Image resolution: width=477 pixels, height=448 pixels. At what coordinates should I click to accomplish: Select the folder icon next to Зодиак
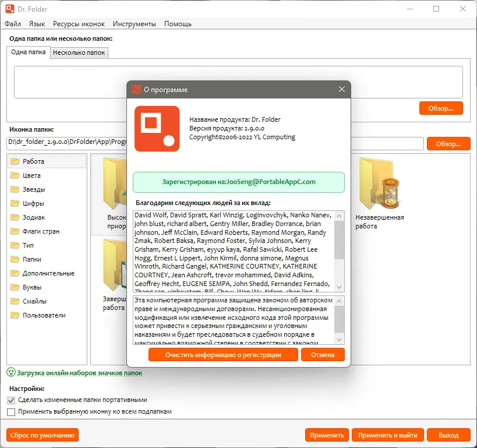click(x=15, y=217)
